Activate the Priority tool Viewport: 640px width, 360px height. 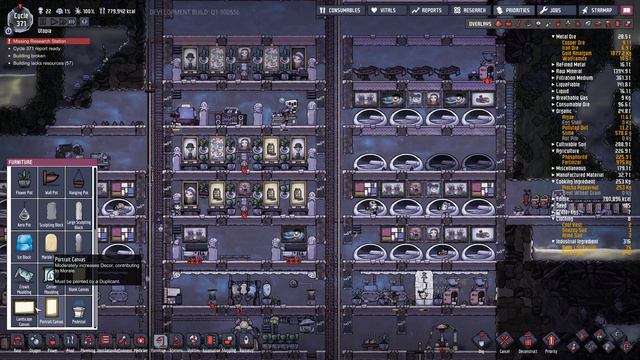[551, 341]
